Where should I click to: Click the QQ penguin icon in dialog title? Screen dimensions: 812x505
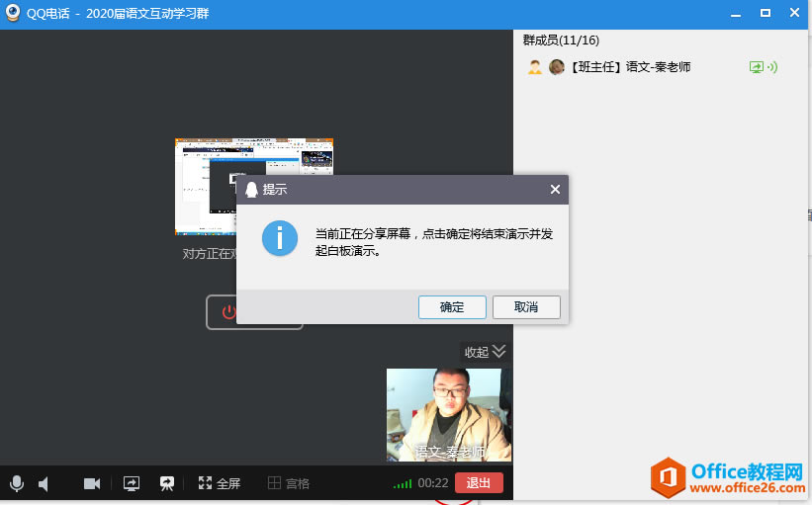point(251,190)
